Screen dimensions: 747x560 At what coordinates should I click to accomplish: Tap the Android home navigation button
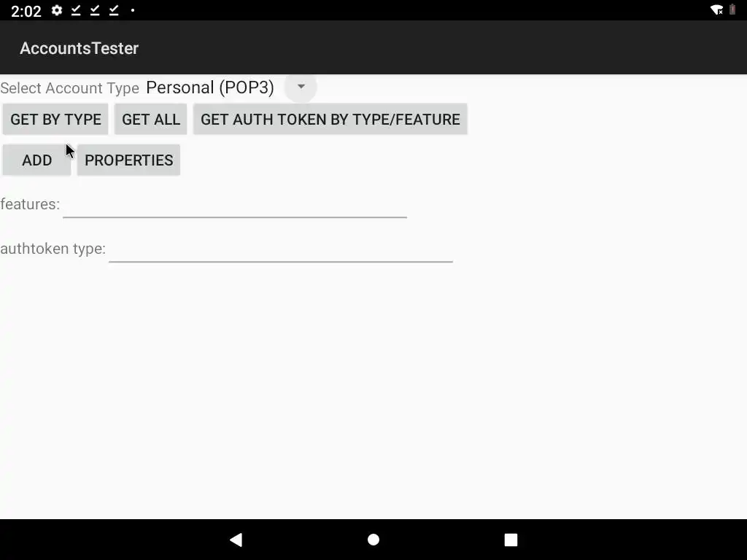click(373, 540)
